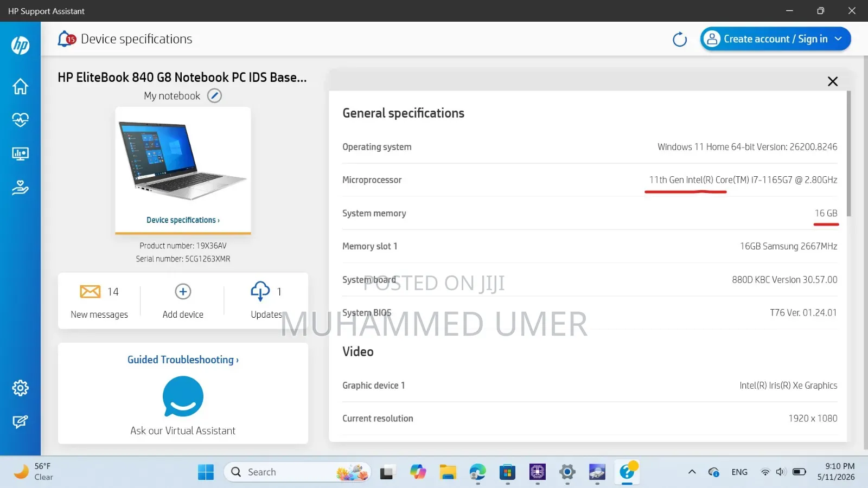Click the refresh icon in header

click(x=680, y=39)
